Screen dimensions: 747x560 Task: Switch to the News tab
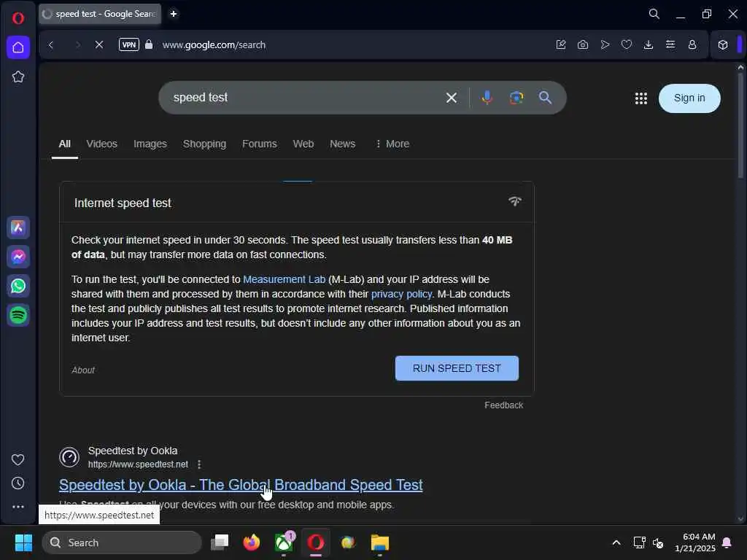click(x=343, y=144)
